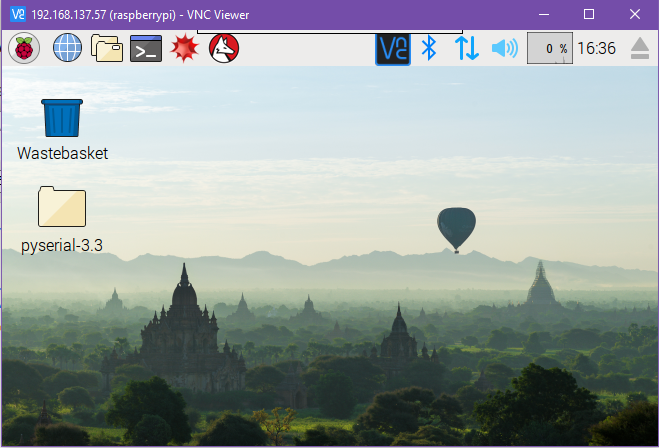Open the VNC Server tray icon
Image resolution: width=659 pixels, height=448 pixels.
click(393, 49)
